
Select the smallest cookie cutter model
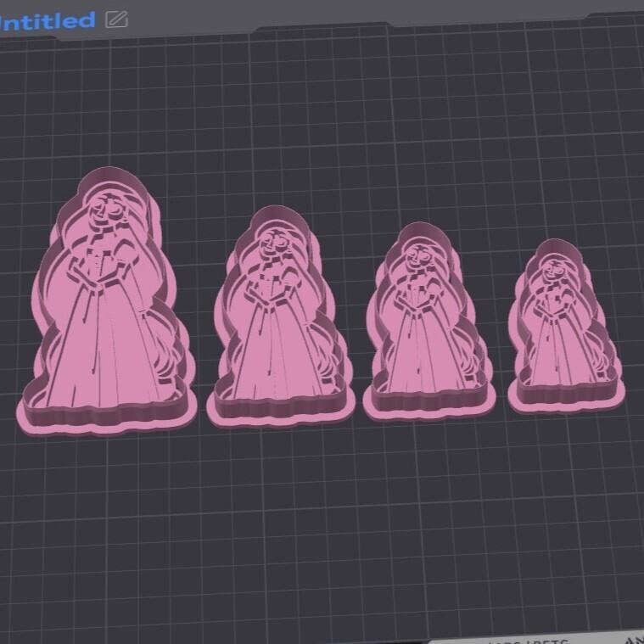coord(567,327)
